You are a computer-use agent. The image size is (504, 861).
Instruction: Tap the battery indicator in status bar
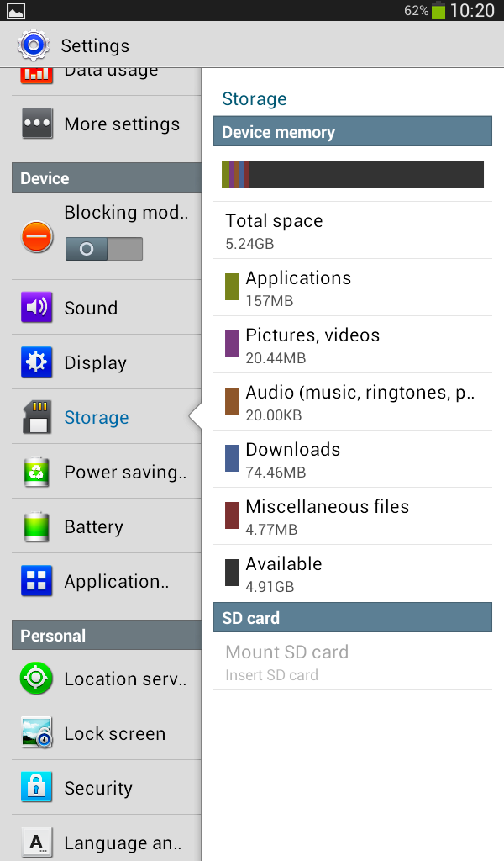(438, 11)
